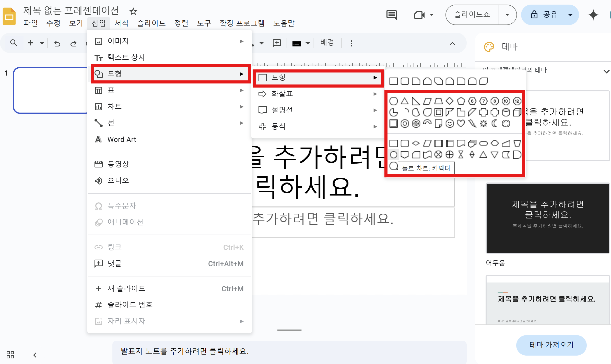Click the redo arrow
This screenshot has height=364, width=611.
pyautogui.click(x=73, y=43)
